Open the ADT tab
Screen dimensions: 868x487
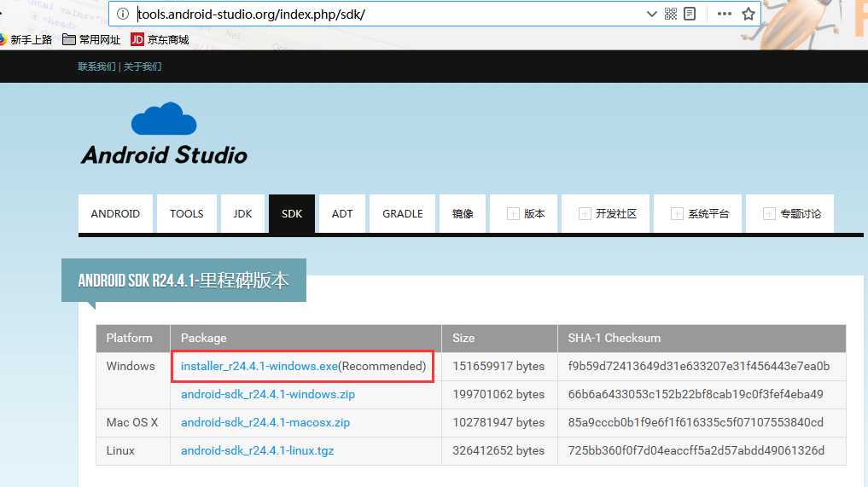tap(342, 213)
